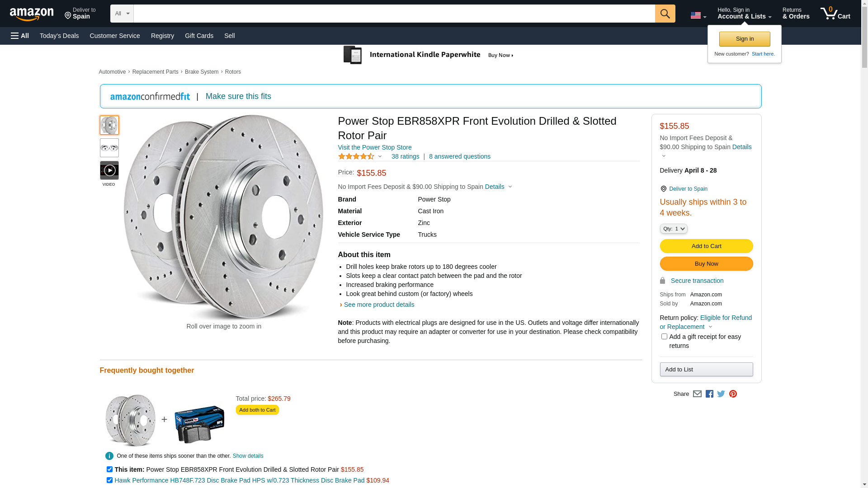Open the quantity dropdown

coord(674,229)
